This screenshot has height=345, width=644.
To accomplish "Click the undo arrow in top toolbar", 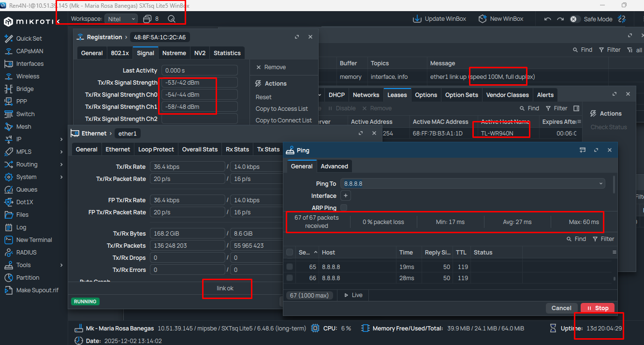I will 547,19.
